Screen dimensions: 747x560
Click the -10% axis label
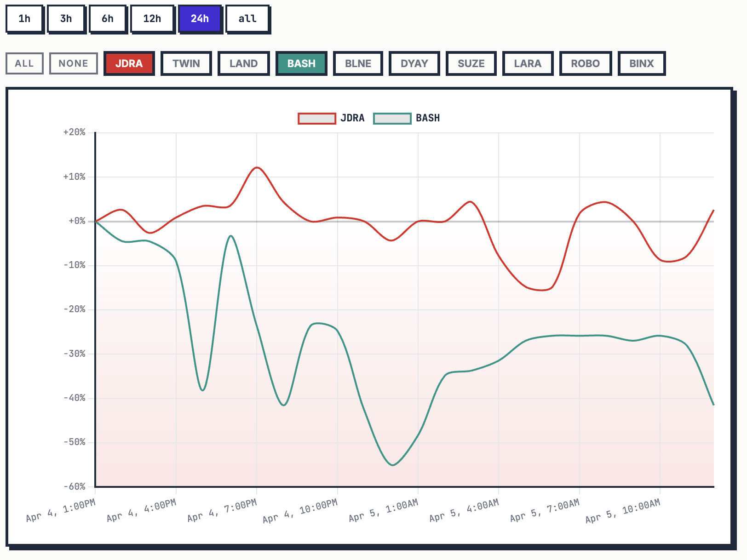point(75,265)
